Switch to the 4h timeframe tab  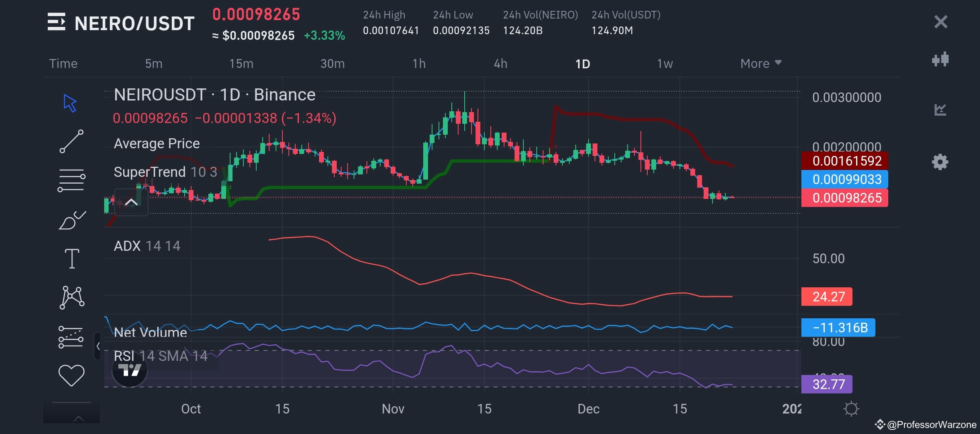[x=500, y=63]
